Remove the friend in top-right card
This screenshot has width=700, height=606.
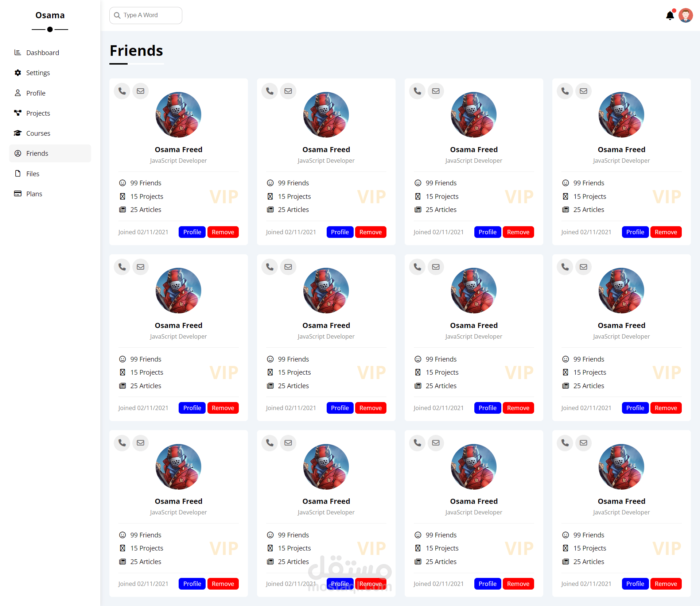666,232
